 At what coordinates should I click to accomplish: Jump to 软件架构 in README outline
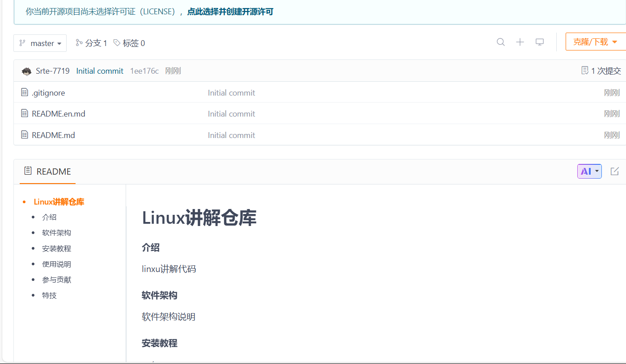56,233
